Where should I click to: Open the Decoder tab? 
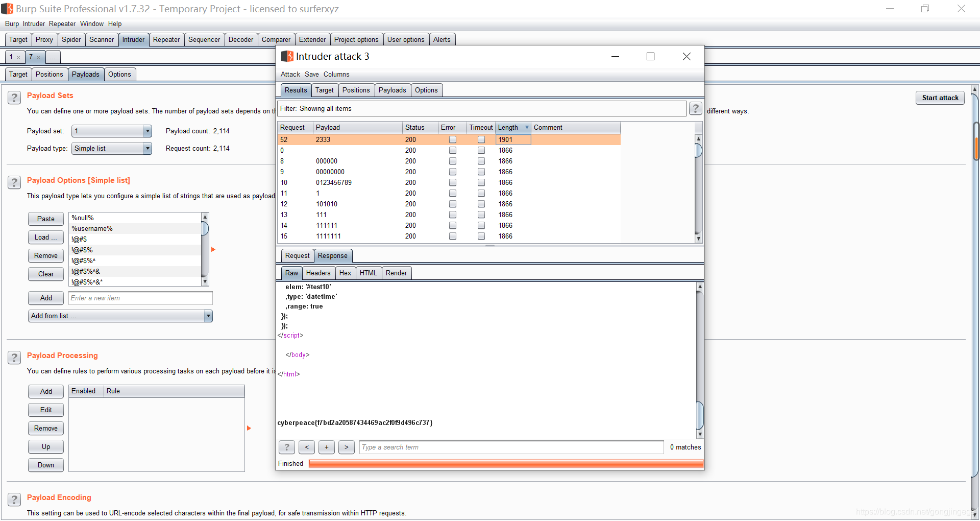[241, 40]
